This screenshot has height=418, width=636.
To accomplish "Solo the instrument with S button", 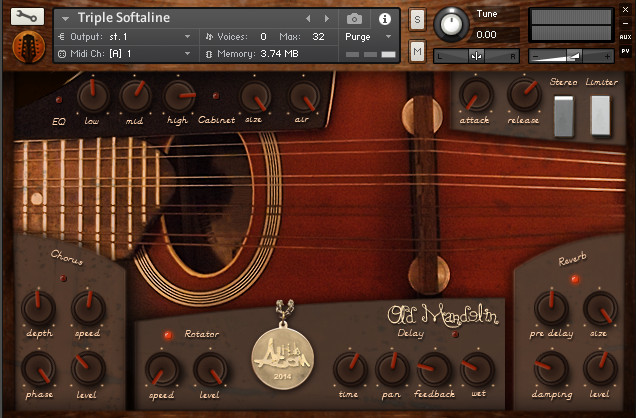I will point(417,20).
